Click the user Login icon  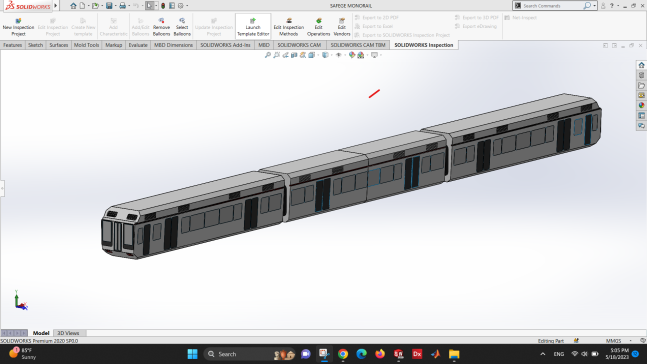pyautogui.click(x=603, y=6)
